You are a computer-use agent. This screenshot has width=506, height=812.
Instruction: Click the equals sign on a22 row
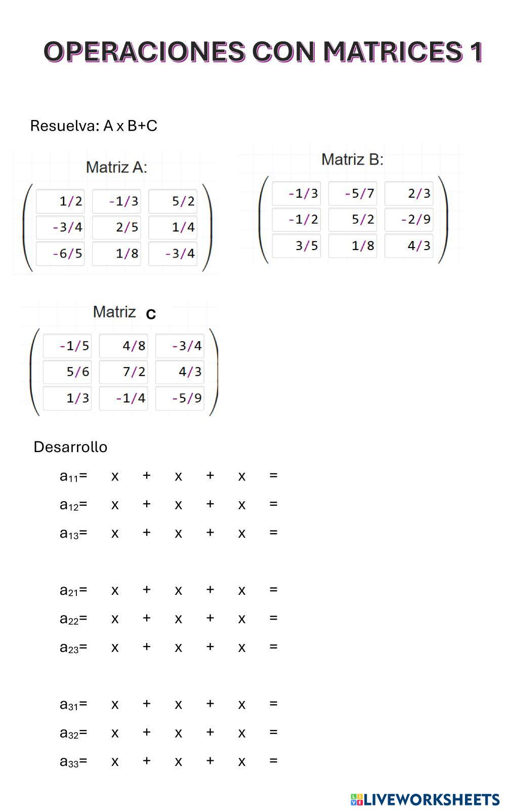click(273, 618)
